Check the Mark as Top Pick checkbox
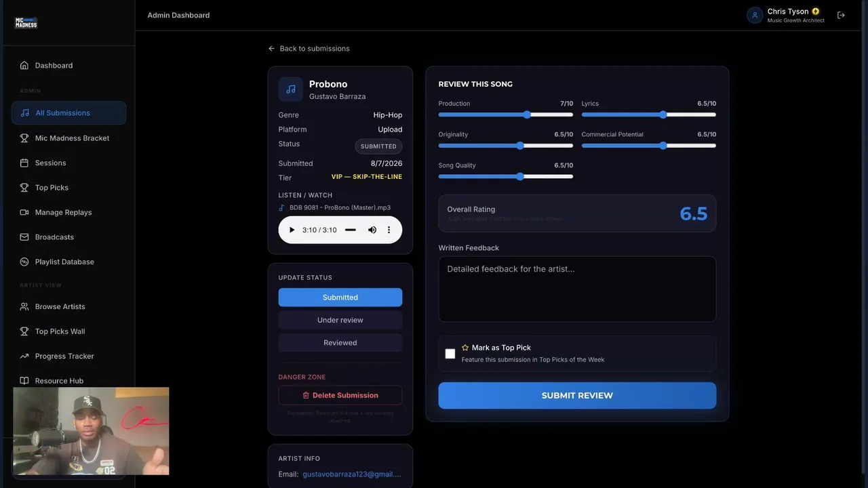 click(450, 354)
